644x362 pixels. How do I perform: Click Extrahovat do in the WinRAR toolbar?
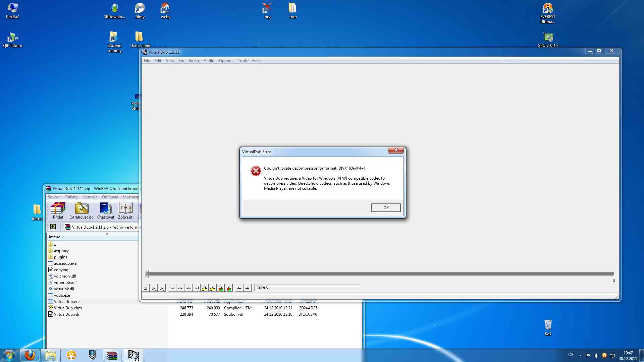82,211
